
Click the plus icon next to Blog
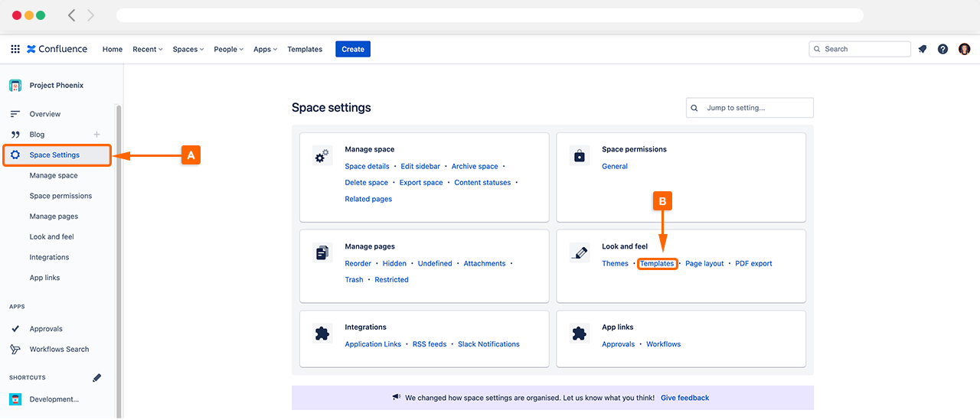point(96,135)
